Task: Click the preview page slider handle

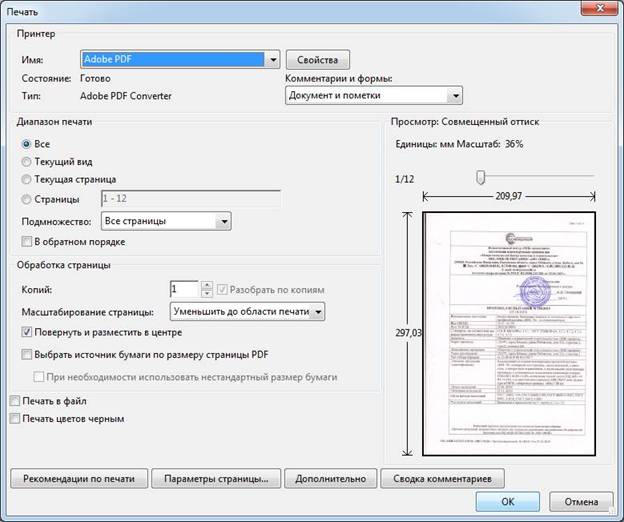Action: click(x=480, y=177)
